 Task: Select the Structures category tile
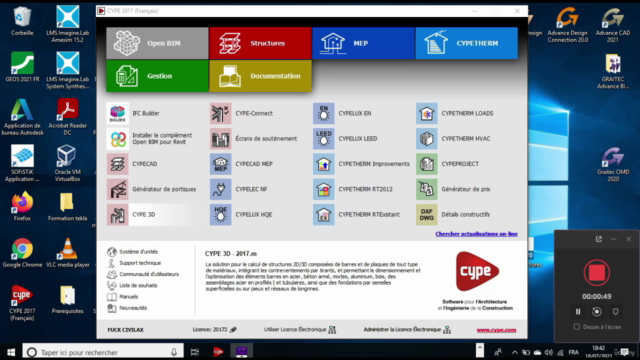coord(260,43)
